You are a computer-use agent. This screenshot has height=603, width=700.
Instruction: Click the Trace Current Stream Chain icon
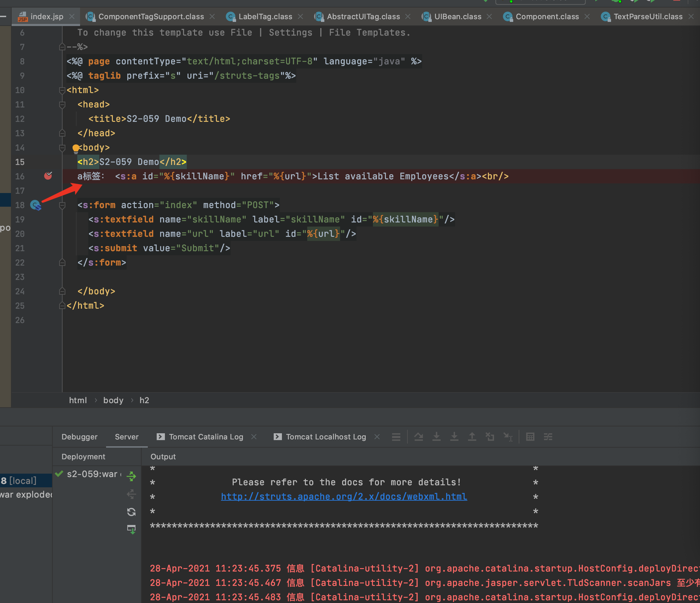click(548, 437)
